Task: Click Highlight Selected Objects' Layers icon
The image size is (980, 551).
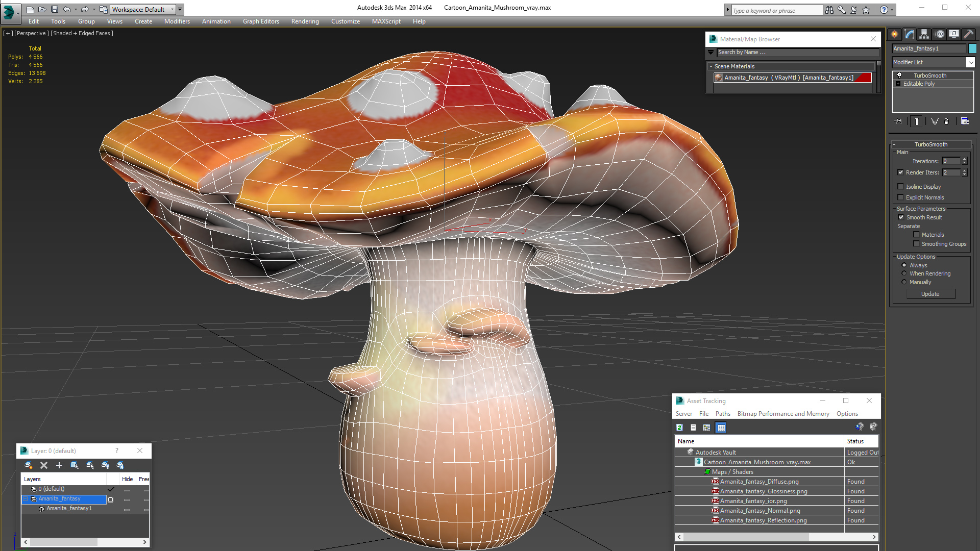Action: (x=90, y=465)
